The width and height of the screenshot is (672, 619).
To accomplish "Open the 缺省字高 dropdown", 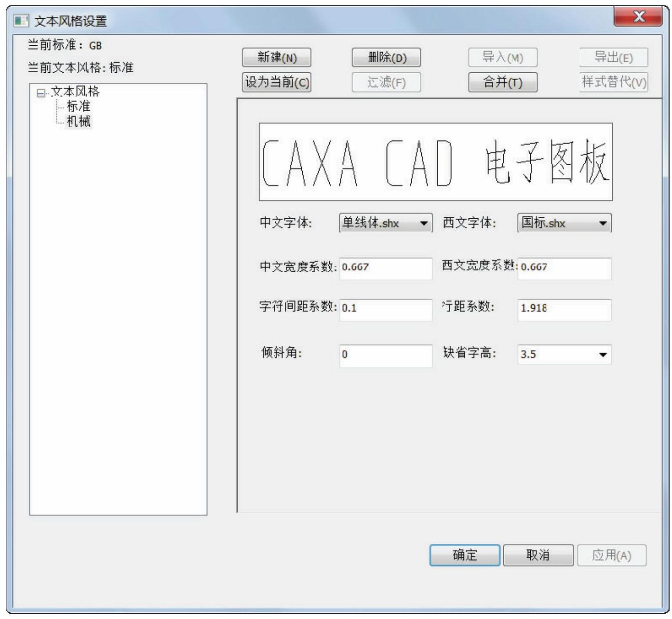I will pyautogui.click(x=564, y=355).
